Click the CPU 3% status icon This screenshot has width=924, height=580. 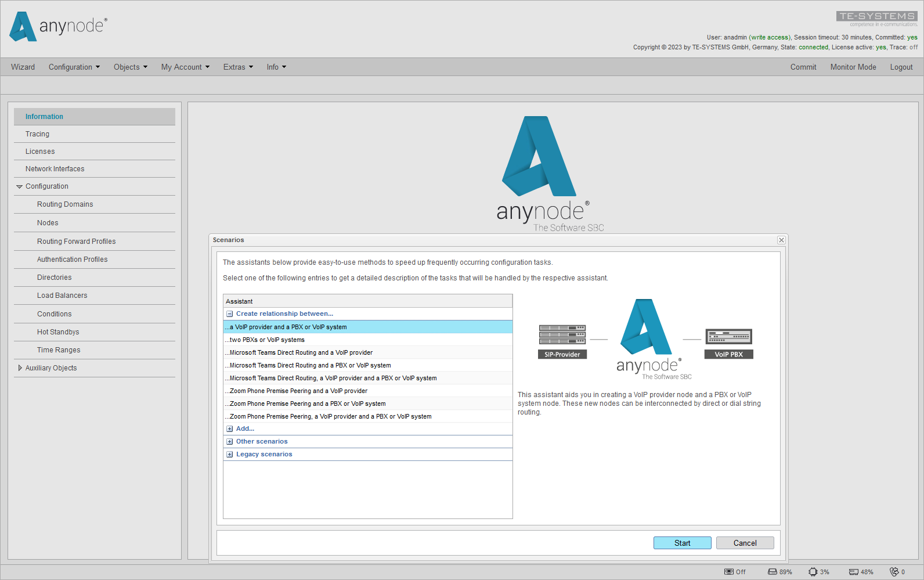(x=813, y=572)
